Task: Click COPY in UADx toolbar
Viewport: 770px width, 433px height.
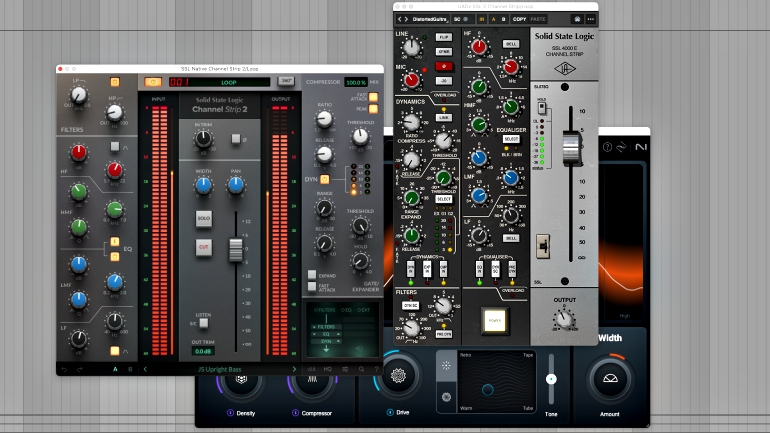Action: pyautogui.click(x=520, y=19)
